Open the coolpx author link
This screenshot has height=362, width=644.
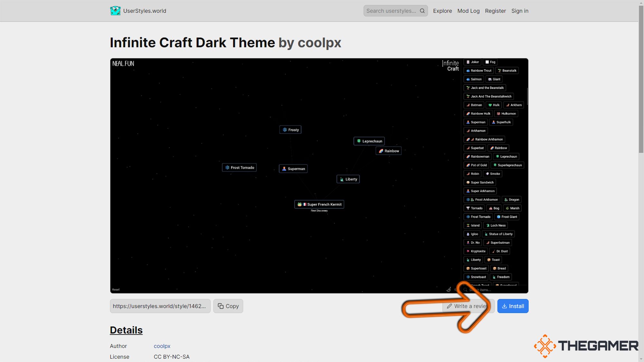(162, 346)
